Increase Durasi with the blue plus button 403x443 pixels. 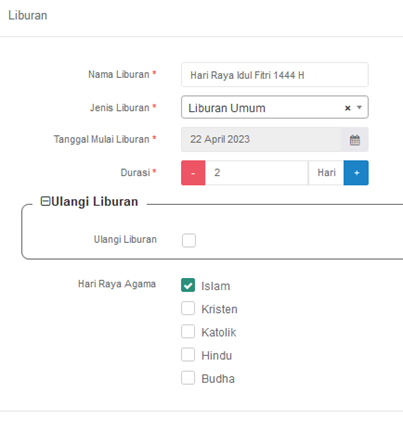point(356,173)
